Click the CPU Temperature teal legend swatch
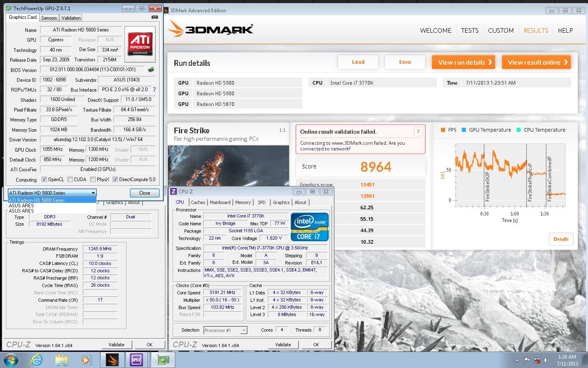588x368 pixels. 519,130
